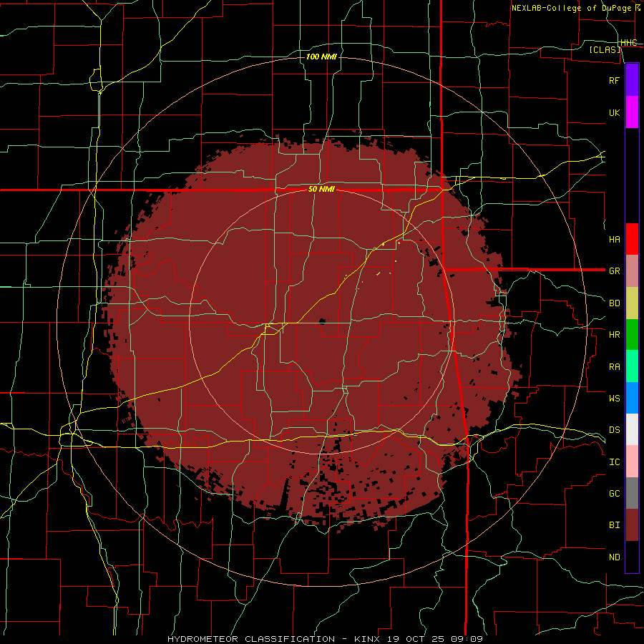Click the 'WS' legend label
Viewport: 644px width, 644px height.
click(615, 398)
